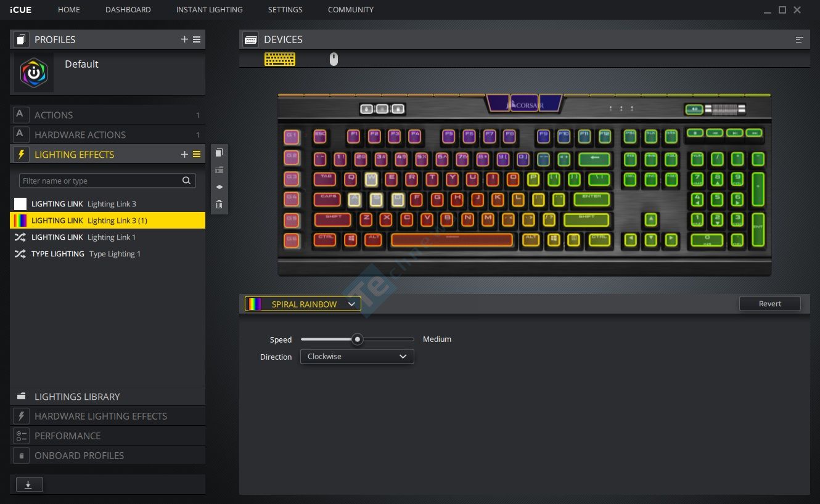Select the keyboard device icon
820x504 pixels.
[x=280, y=59]
